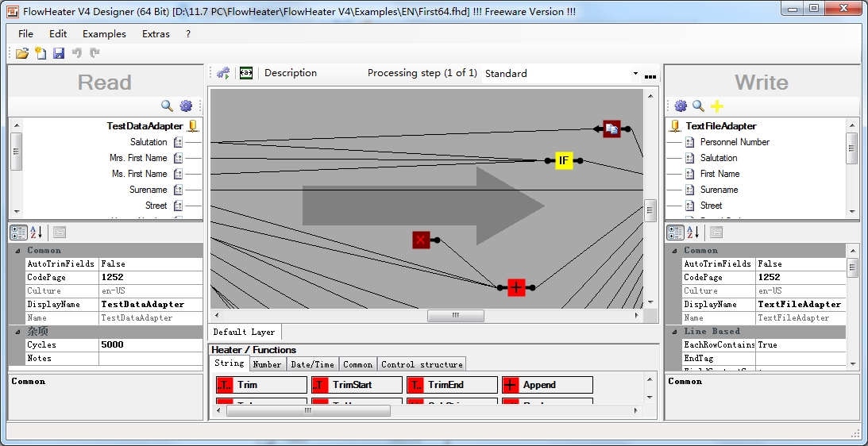Collapse the Common category in Read properties
Screen dimensions: 868x446
[x=17, y=251]
